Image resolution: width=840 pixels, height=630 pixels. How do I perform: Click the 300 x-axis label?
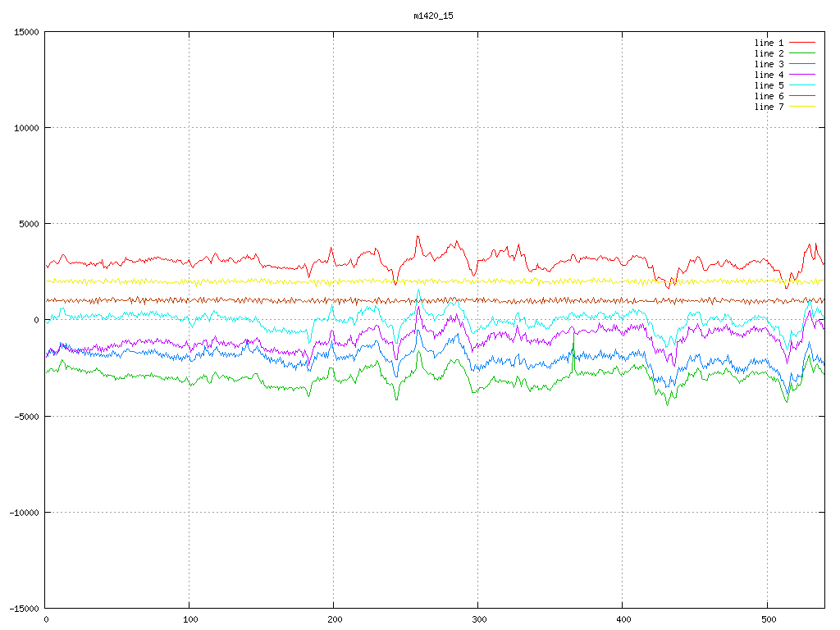pyautogui.click(x=479, y=620)
